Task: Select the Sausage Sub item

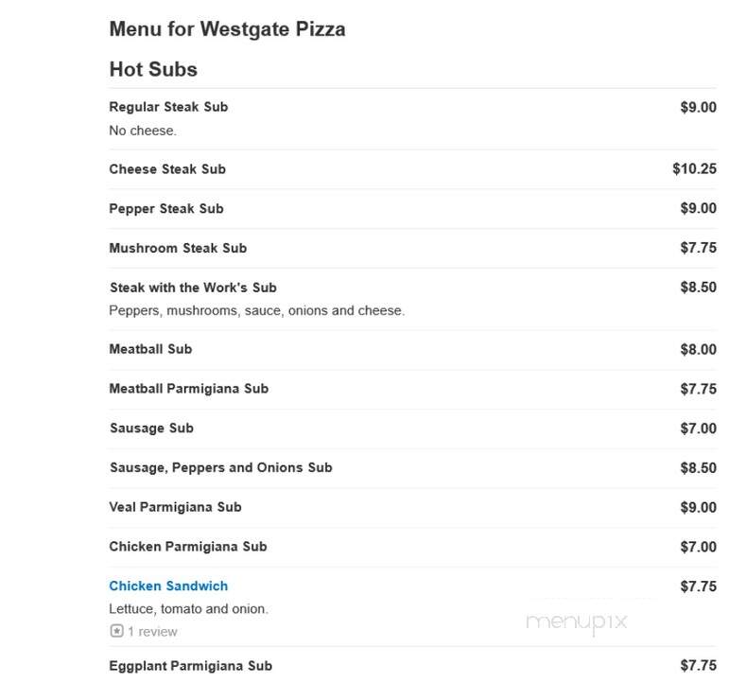Action: tap(152, 428)
